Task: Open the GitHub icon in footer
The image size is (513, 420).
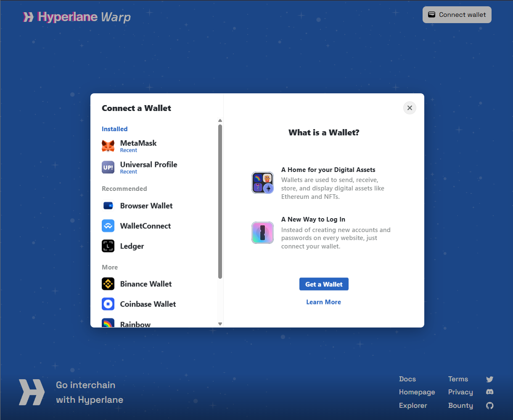Action: [490, 406]
